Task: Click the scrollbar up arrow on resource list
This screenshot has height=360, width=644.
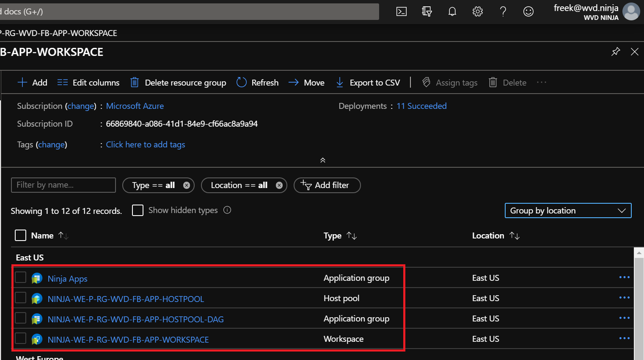Action: click(x=639, y=253)
